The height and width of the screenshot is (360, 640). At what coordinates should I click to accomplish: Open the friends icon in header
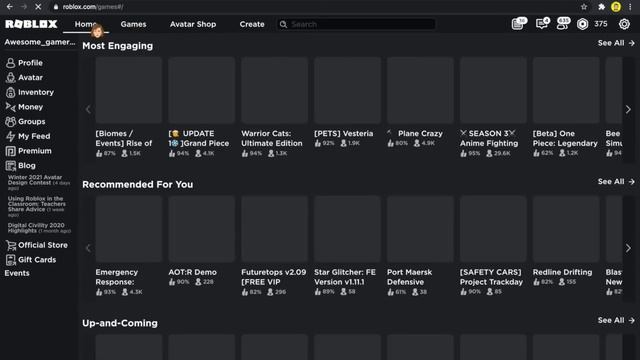(563, 24)
